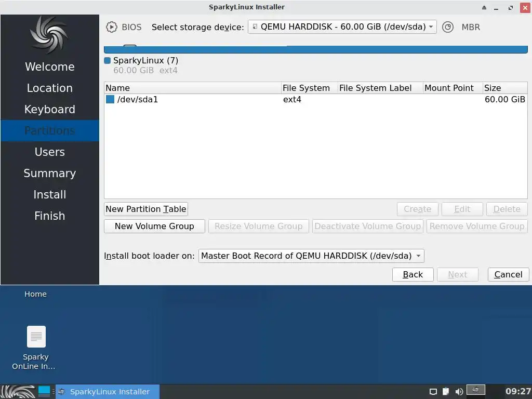
Task: Click New Volume Group button
Action: 154,227
